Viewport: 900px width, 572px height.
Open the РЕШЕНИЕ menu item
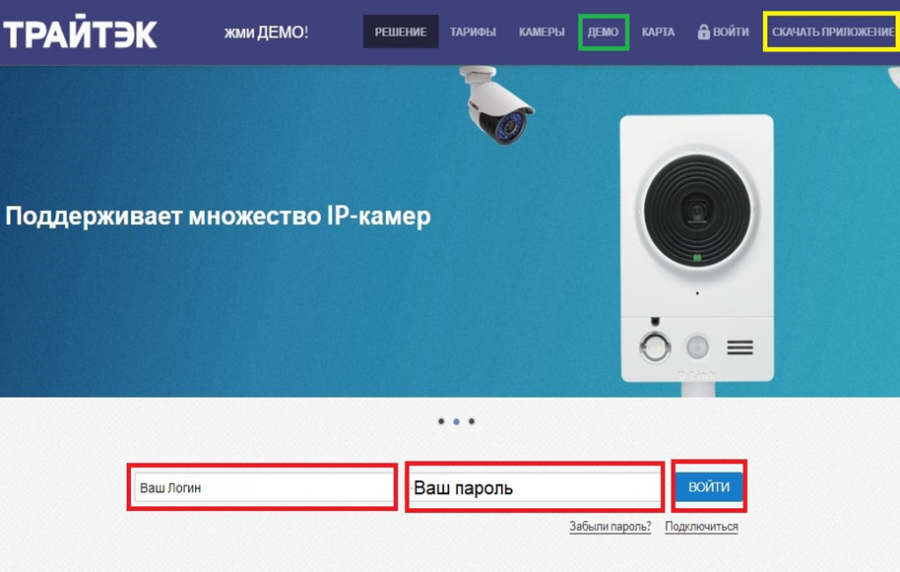pyautogui.click(x=401, y=32)
